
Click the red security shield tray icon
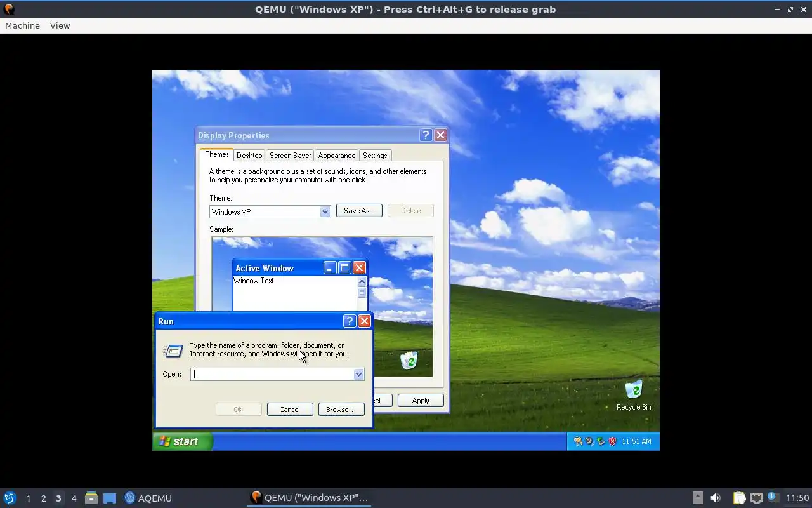pos(612,441)
